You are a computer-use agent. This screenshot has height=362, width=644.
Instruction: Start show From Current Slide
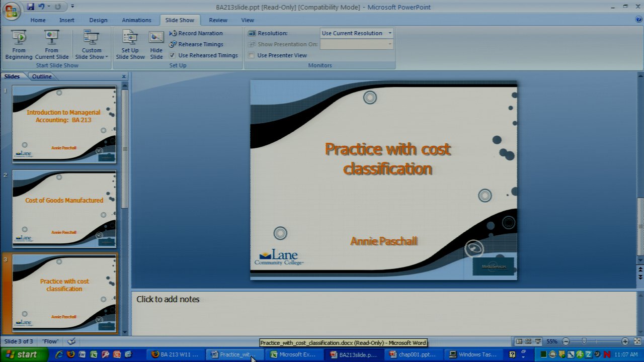[x=51, y=44]
